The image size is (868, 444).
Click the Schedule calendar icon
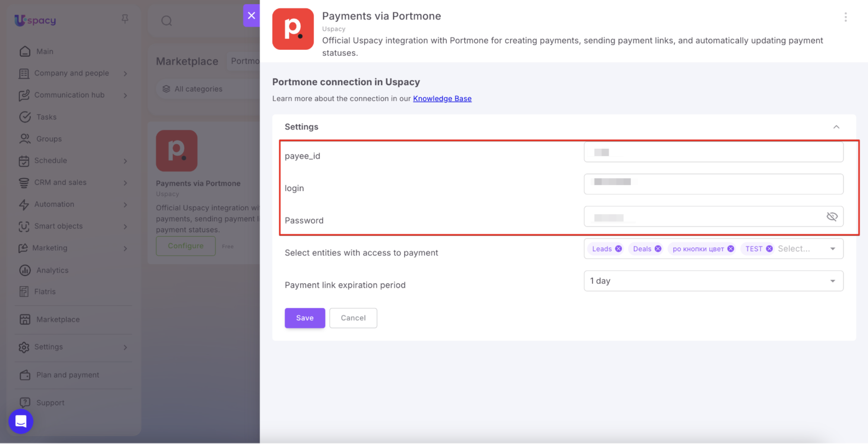pos(24,161)
